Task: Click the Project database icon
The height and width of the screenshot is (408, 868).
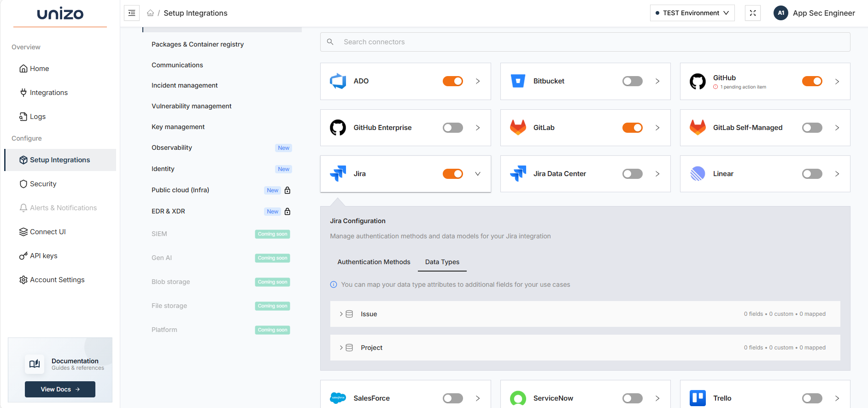Action: pyautogui.click(x=349, y=348)
